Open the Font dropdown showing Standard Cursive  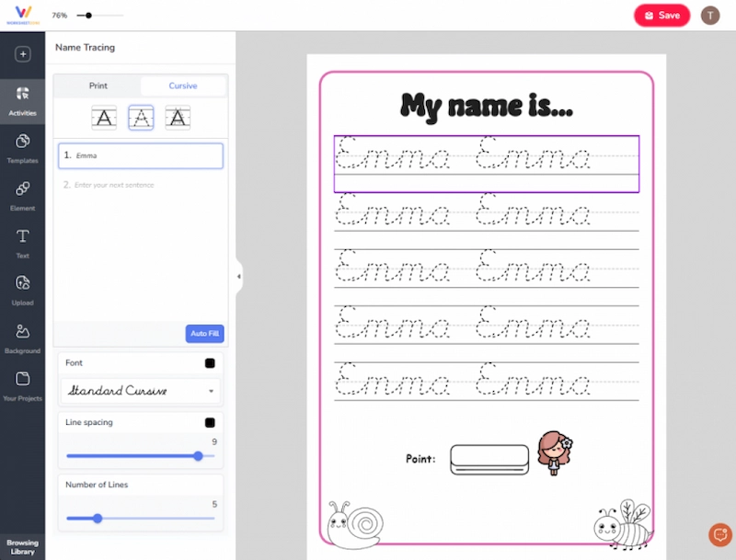(140, 392)
